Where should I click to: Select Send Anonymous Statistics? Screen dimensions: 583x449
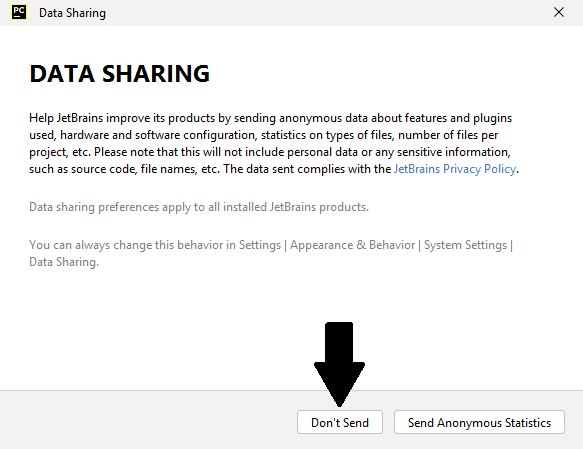coord(479,422)
